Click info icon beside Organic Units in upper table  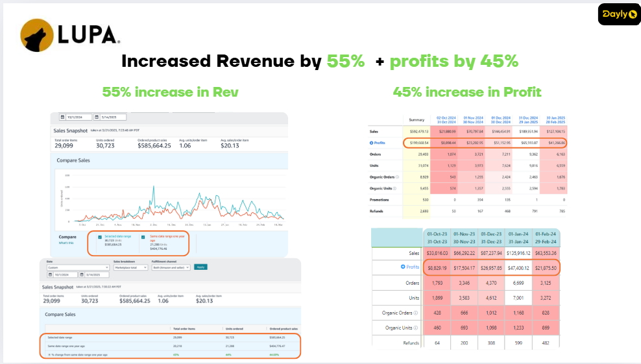[394, 188]
